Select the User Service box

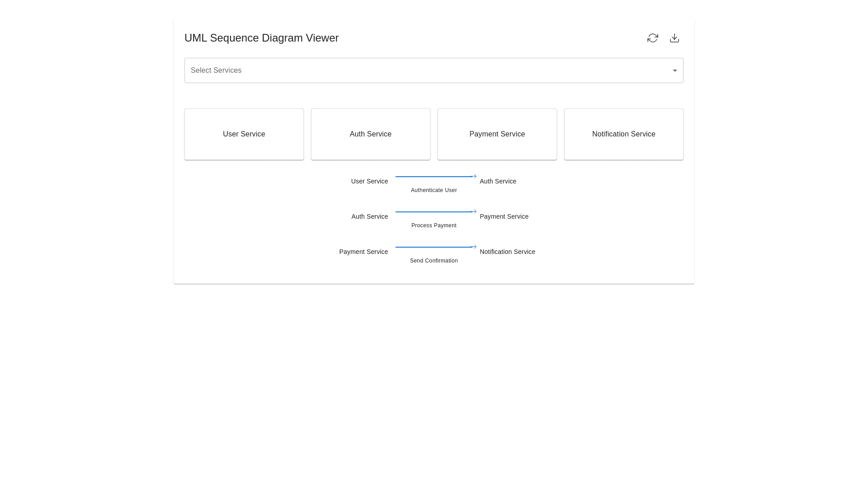click(x=244, y=134)
